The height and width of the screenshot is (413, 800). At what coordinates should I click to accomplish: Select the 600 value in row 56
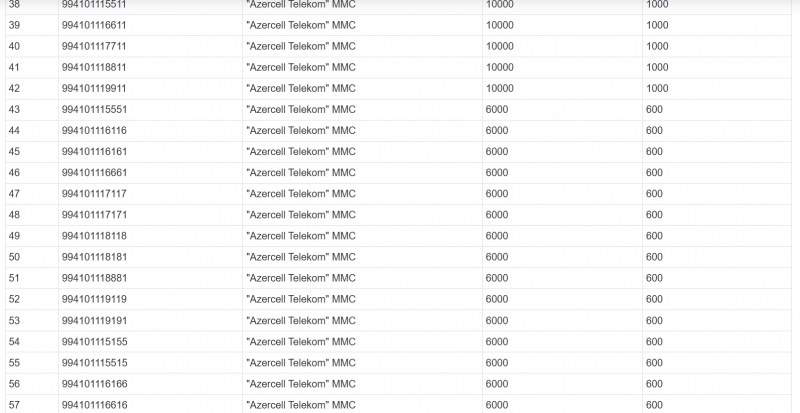[x=654, y=383]
